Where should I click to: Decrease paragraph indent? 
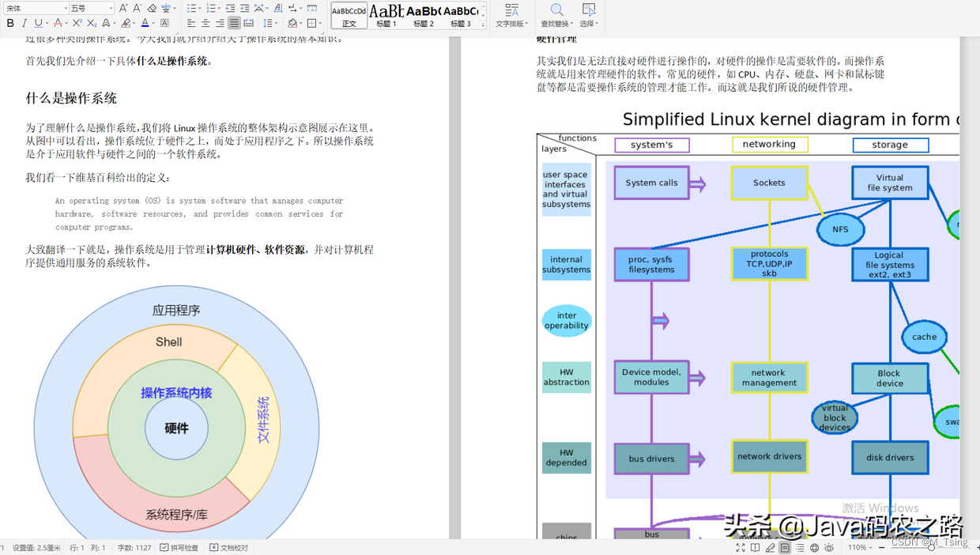[230, 8]
